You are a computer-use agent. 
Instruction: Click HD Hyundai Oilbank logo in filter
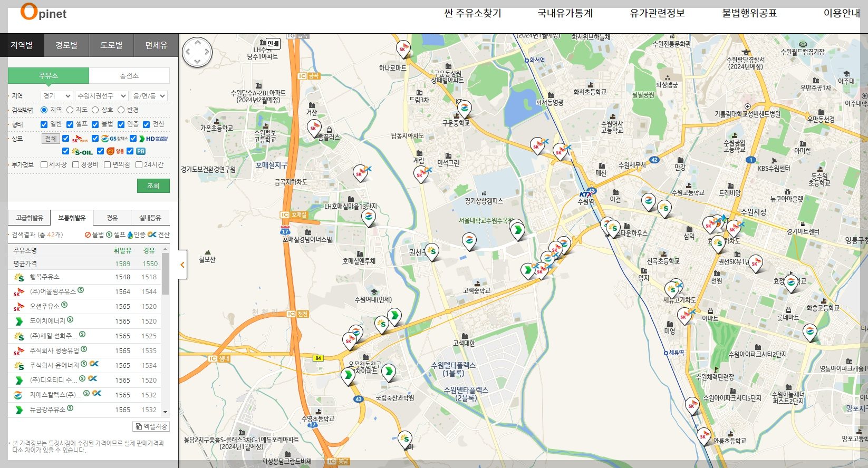tap(153, 139)
